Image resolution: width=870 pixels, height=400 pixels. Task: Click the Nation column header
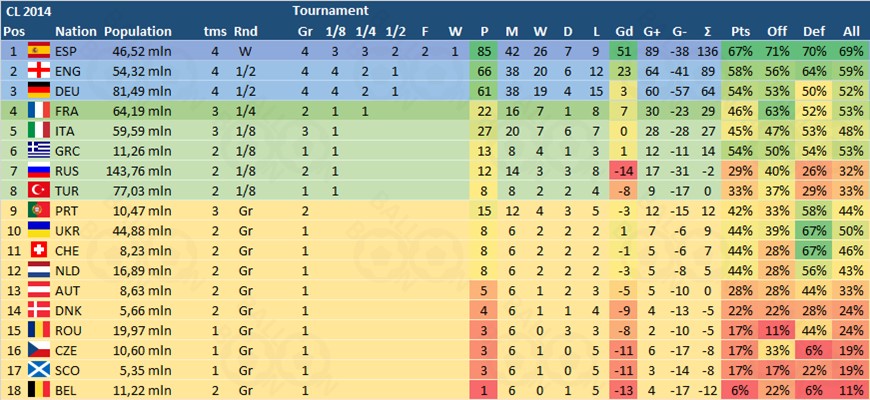coord(75,30)
